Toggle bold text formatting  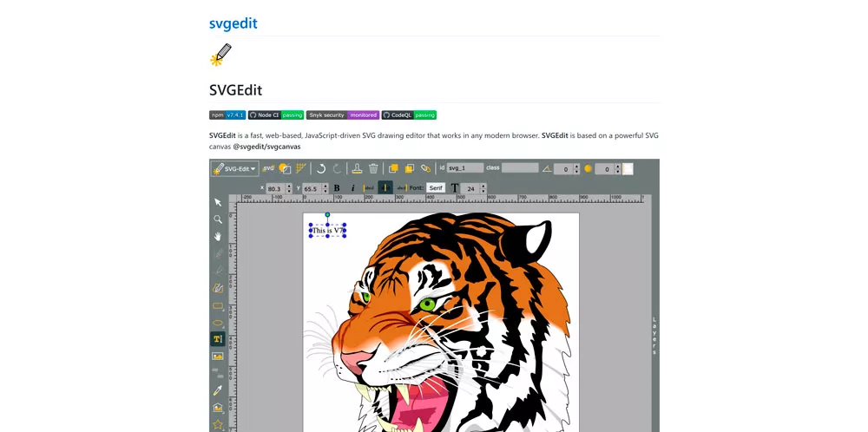coord(337,188)
